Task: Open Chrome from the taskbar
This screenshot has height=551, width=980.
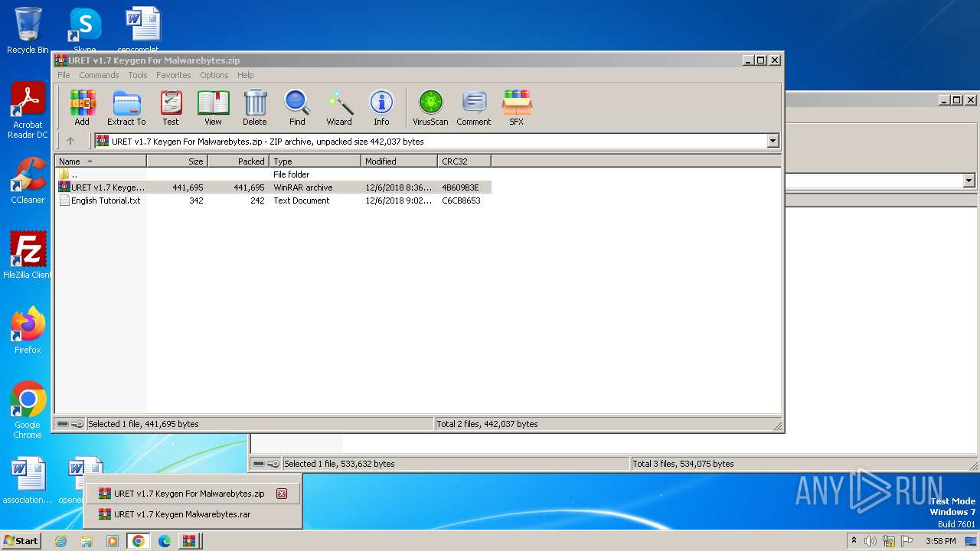Action: point(138,541)
